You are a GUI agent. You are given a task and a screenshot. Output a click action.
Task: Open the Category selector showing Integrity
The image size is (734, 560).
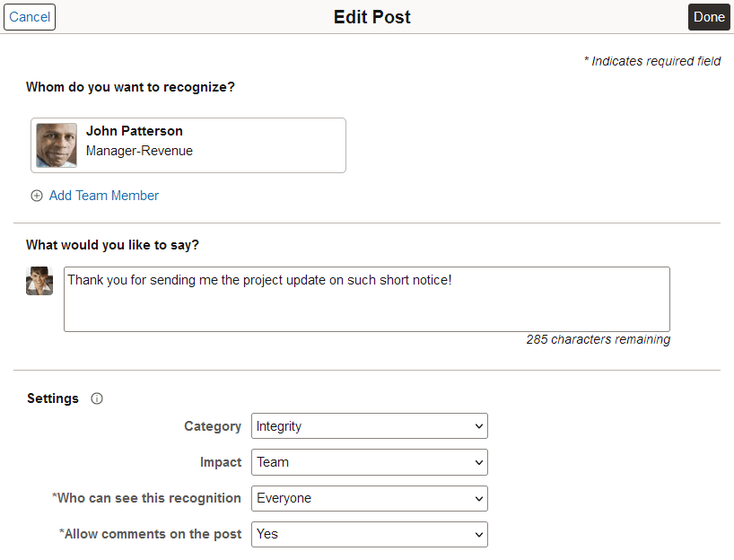click(x=369, y=425)
